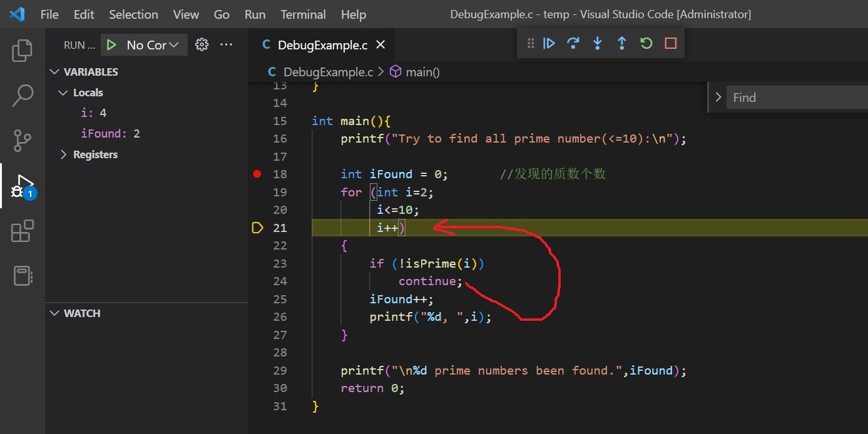Click Step Out in the debug toolbar

tap(621, 43)
